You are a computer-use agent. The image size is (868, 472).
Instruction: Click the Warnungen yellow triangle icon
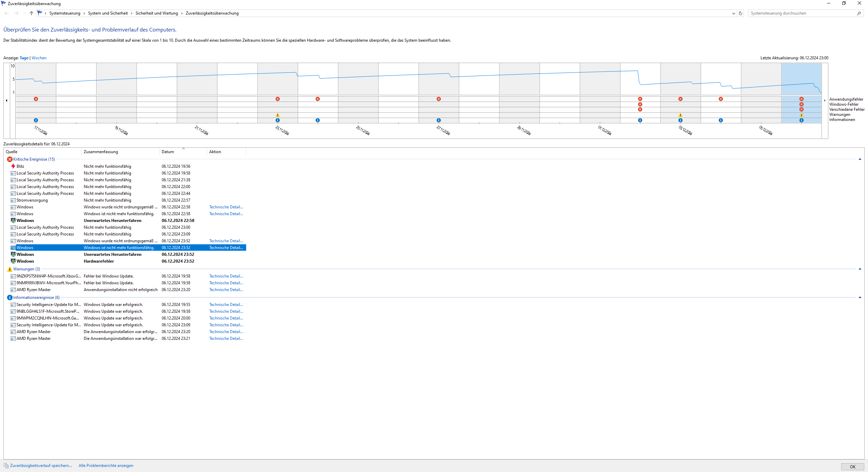pyautogui.click(x=9, y=269)
